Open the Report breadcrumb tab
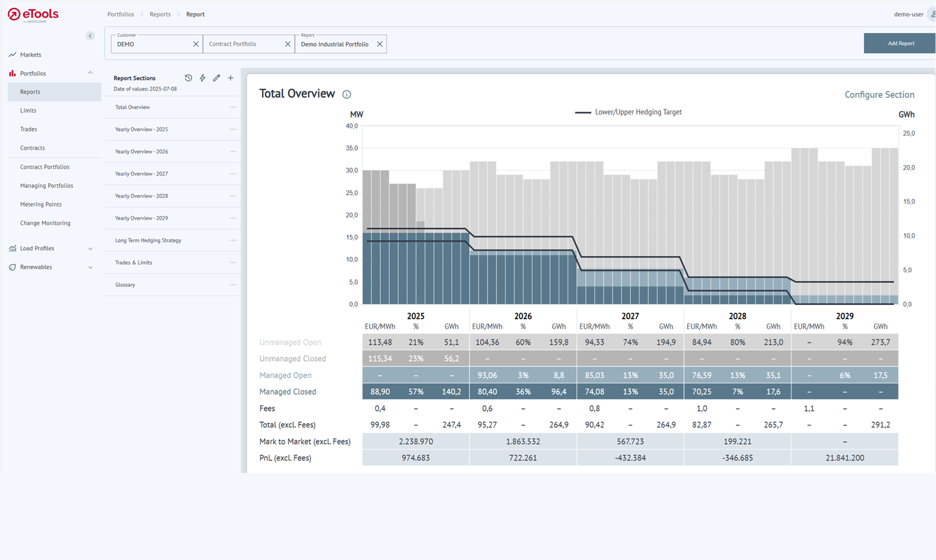Screen dimensions: 936x560 coord(196,14)
